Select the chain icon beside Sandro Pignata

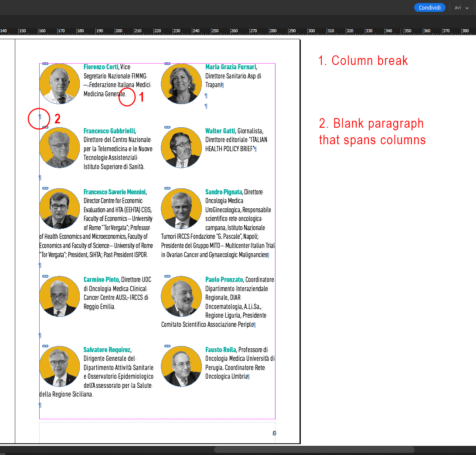(x=167, y=188)
